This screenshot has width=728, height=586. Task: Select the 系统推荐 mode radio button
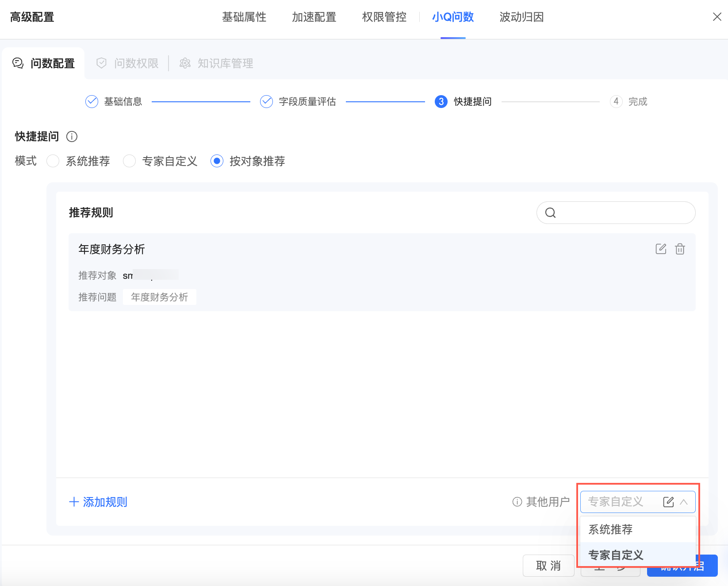coord(53,161)
